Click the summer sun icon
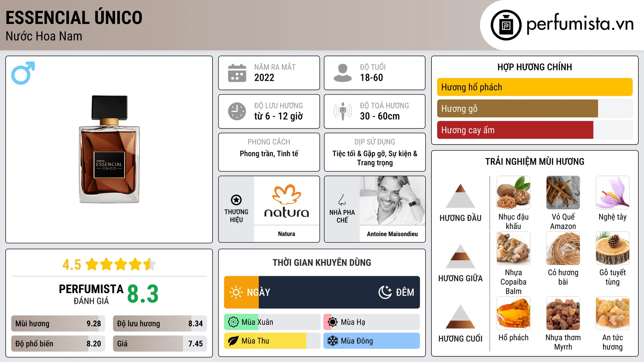Image resolution: width=644 pixels, height=362 pixels. 333,322
